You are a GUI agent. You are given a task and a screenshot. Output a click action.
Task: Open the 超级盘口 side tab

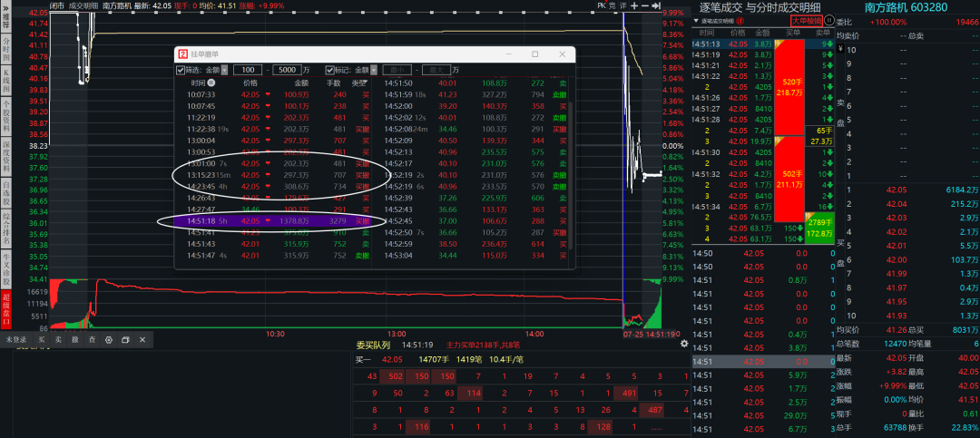6,309
